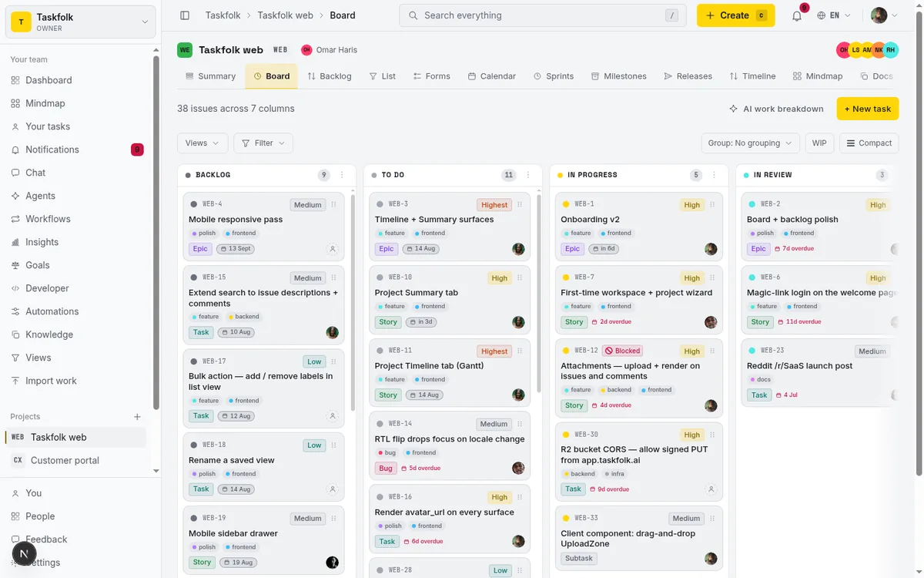
Task: Click the RH member avatar
Action: pos(891,50)
